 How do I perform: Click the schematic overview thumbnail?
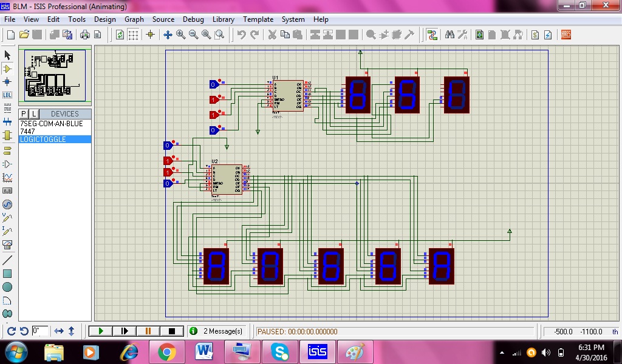coord(55,75)
